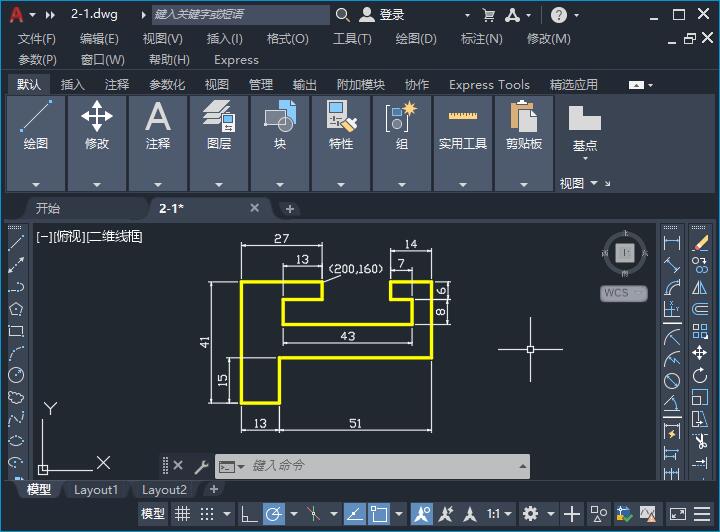Switch to the Layout1 tab

(96, 490)
